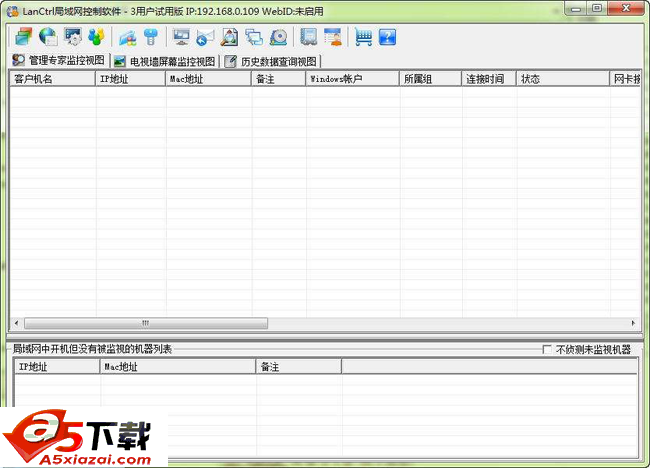Click the cascaded windows toolbar icon
The image size is (650, 468).
(254, 37)
